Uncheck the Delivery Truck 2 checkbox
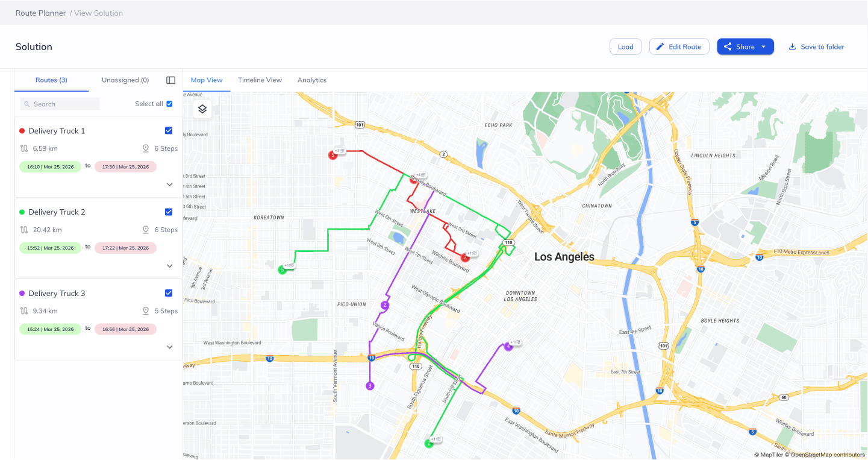868x460 pixels. [169, 212]
